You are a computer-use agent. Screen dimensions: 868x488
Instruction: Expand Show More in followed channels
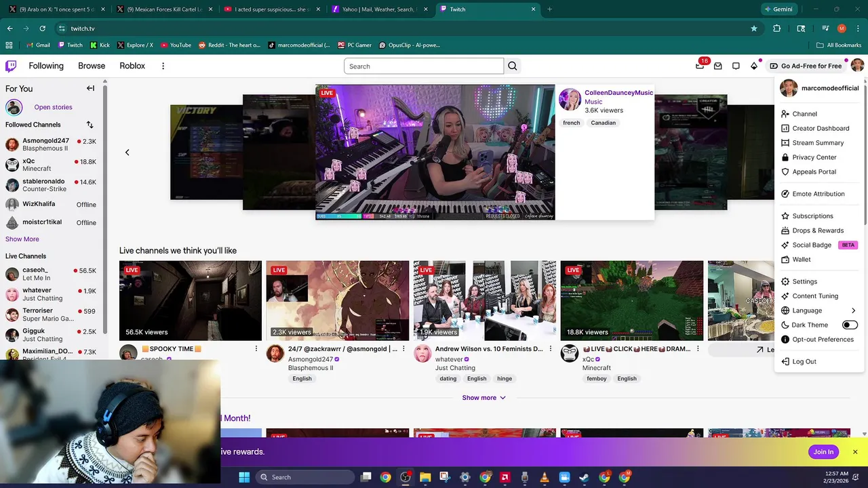(x=22, y=239)
